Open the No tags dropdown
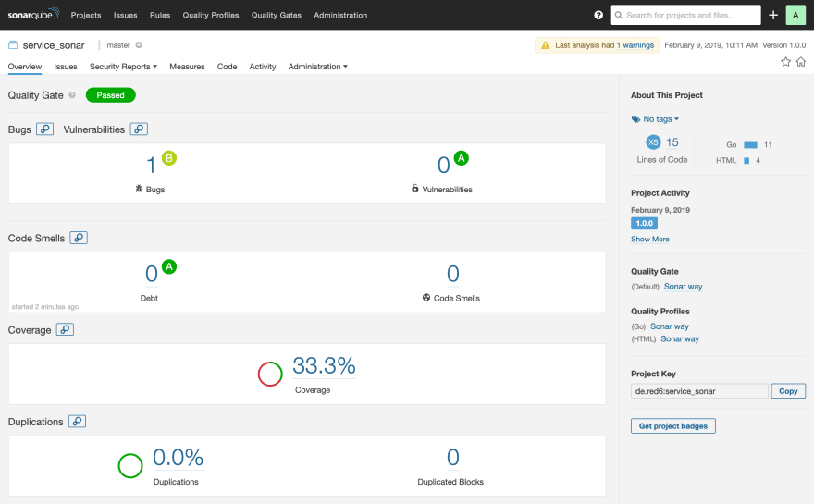Image resolution: width=814 pixels, height=504 pixels. (x=660, y=119)
